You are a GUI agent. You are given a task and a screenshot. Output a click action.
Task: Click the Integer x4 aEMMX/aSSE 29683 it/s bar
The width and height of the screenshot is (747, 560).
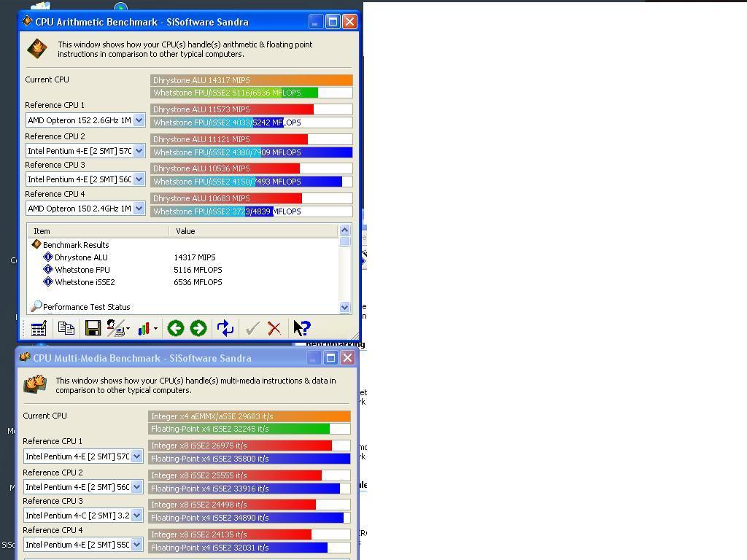249,416
